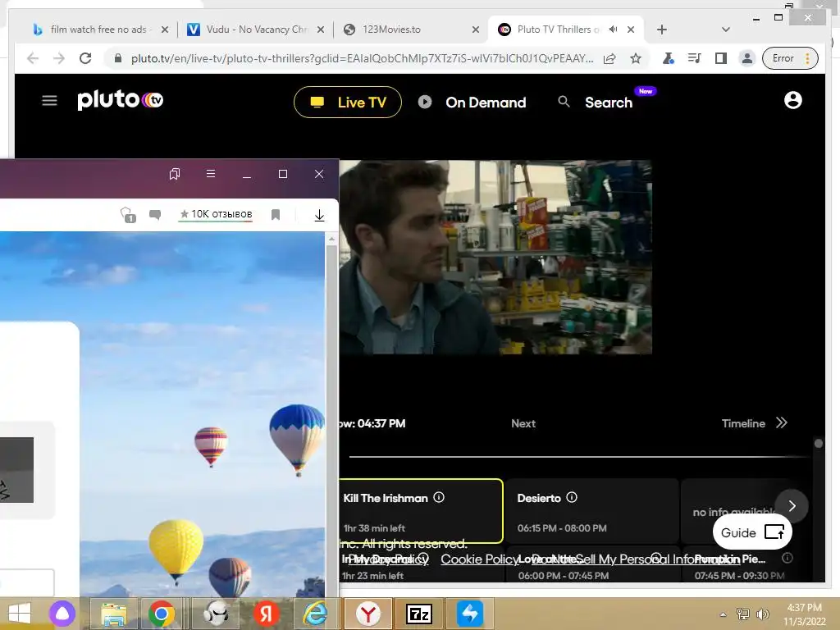
Task: Open Alice assistant in taskbar
Action: (62, 614)
